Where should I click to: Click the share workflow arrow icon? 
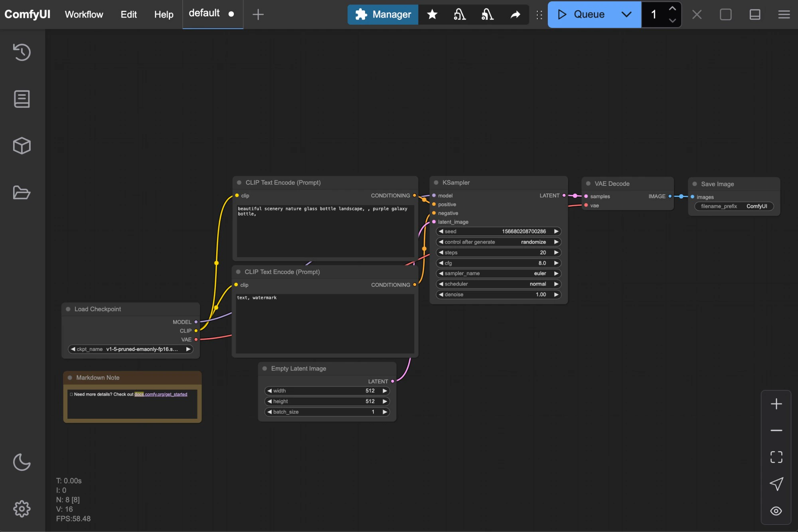pyautogui.click(x=515, y=14)
